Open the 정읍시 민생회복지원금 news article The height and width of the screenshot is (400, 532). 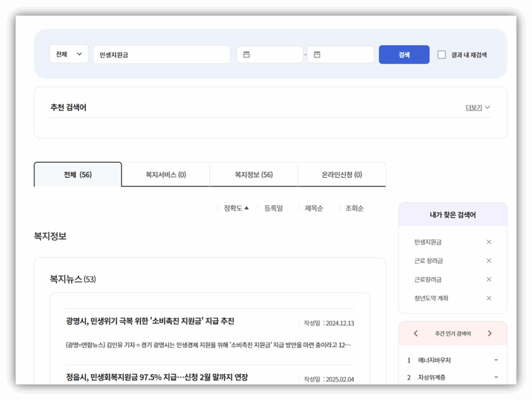point(157,377)
